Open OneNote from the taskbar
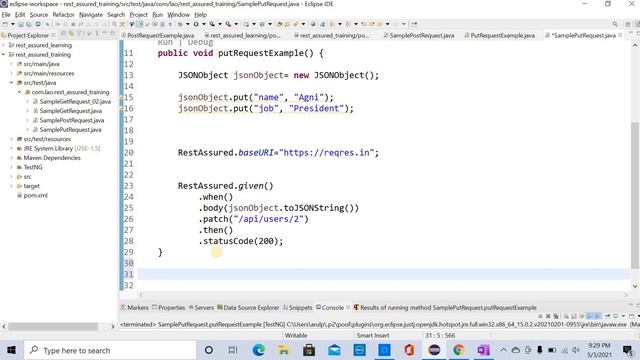Viewport: 640px width, 360px height. (483, 350)
